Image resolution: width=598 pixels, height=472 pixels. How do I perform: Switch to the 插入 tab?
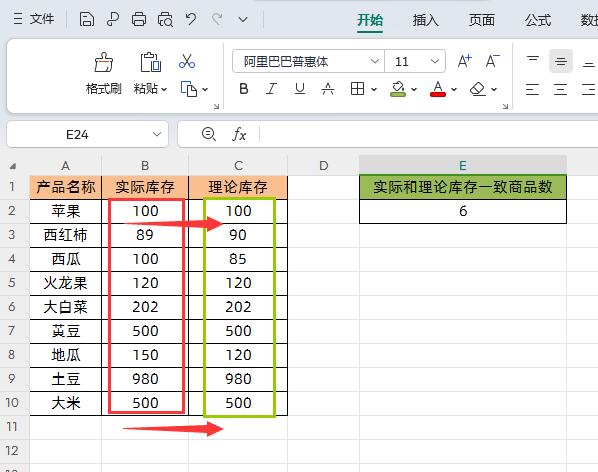click(x=425, y=20)
